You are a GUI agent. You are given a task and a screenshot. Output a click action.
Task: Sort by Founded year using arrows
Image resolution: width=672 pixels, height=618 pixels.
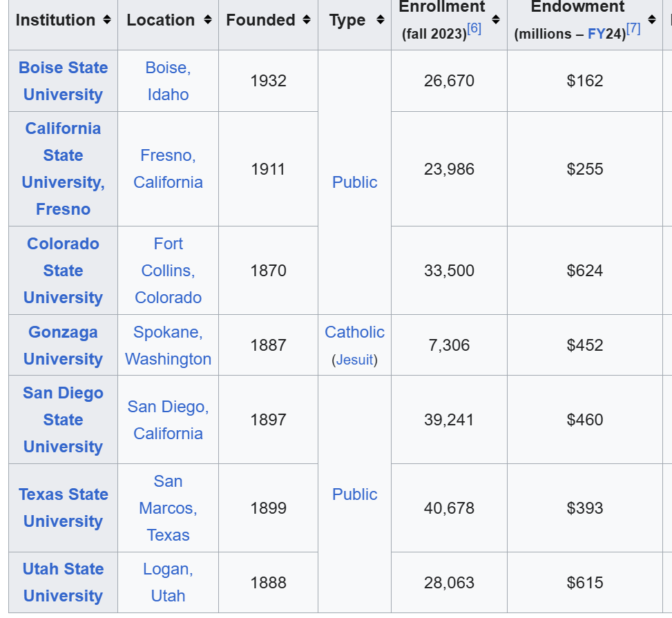point(307,20)
